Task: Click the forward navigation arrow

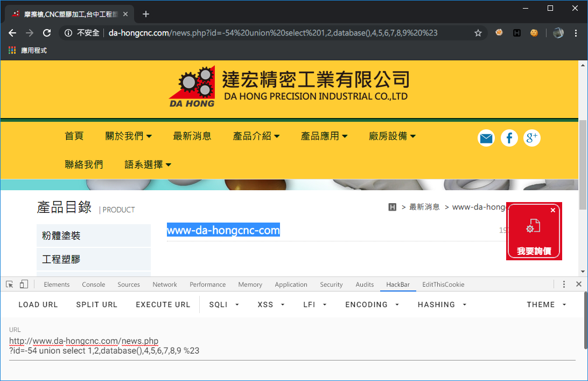Action: 30,33
